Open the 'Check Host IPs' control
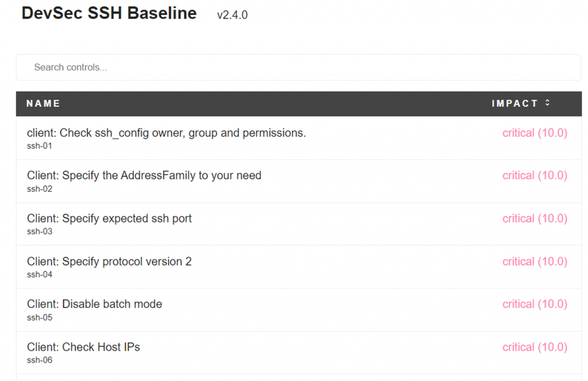This screenshot has height=381, width=588. (84, 347)
